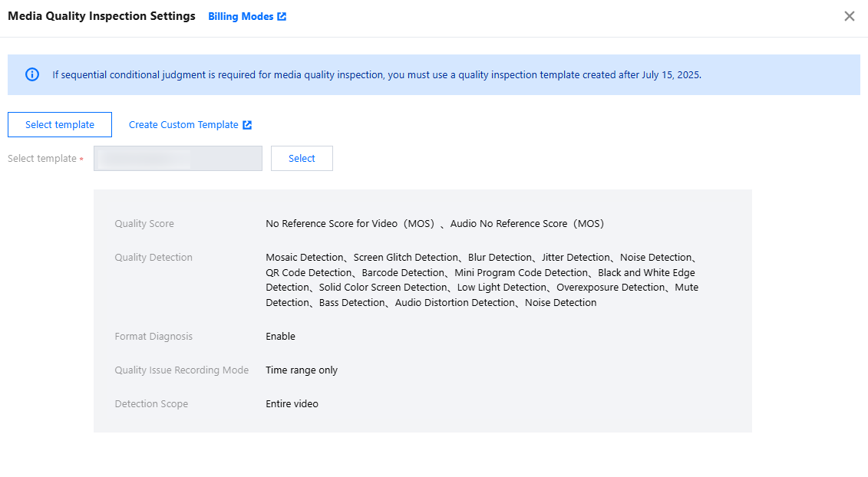Click the Quality Score label
Viewport: 868px width, 477px height.
[x=144, y=224]
